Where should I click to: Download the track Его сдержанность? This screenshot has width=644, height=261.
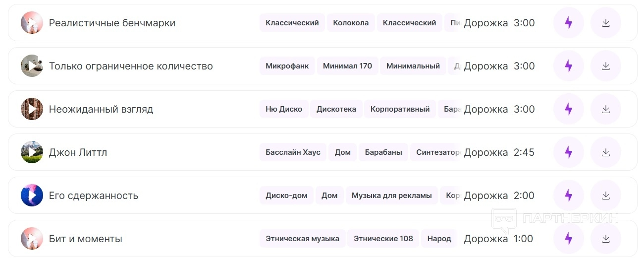coord(605,196)
